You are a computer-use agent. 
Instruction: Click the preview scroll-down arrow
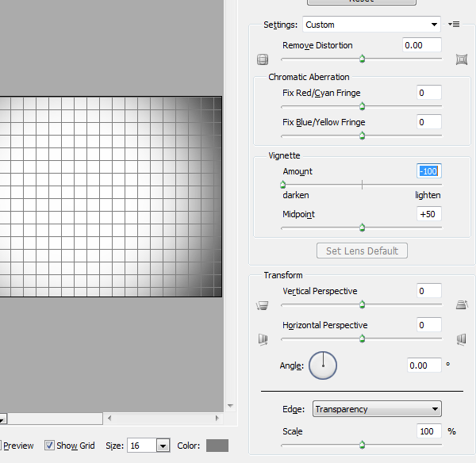coord(230,406)
